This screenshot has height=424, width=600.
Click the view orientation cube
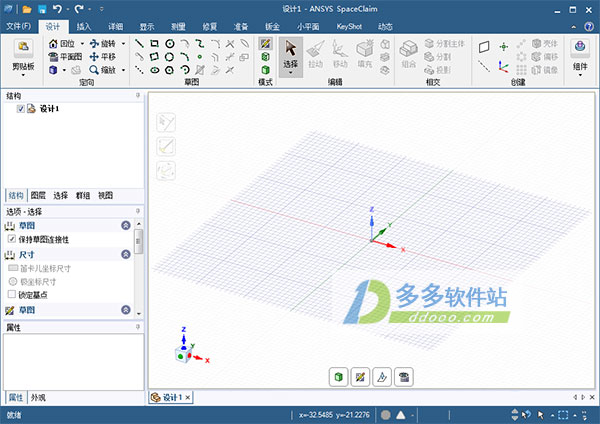183,355
